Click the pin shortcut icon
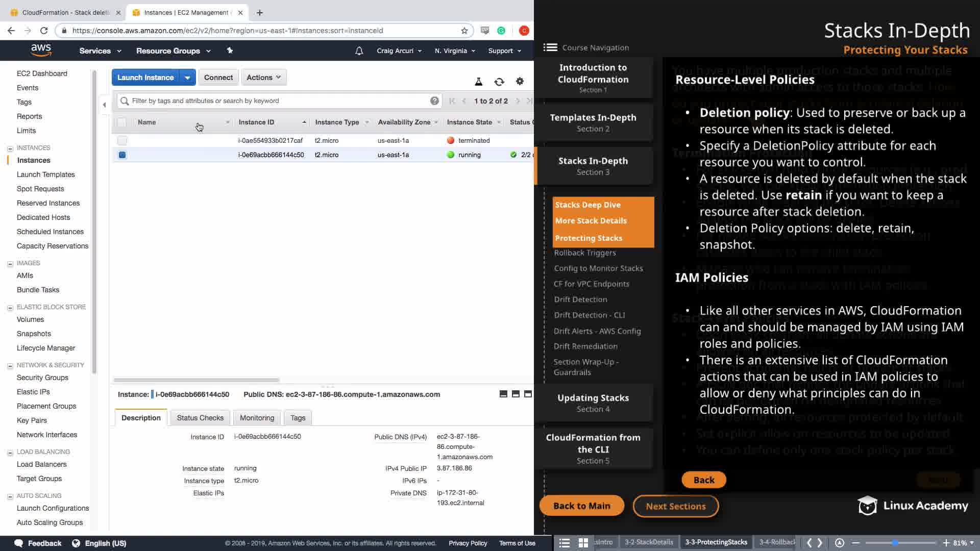980x551 pixels. coord(230,51)
